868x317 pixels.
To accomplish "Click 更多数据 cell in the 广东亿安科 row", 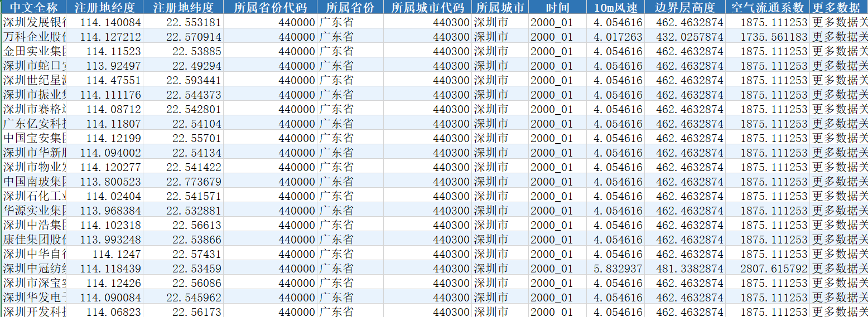I will 839,124.
